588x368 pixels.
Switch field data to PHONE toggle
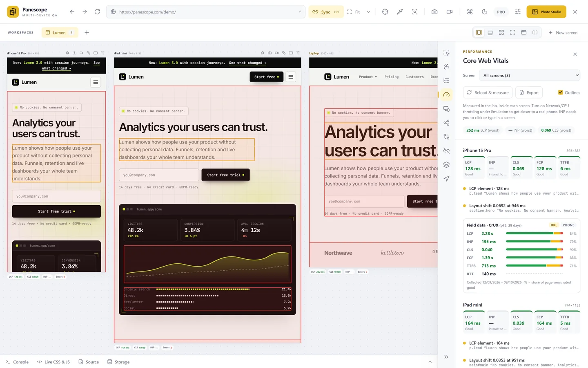click(x=568, y=225)
